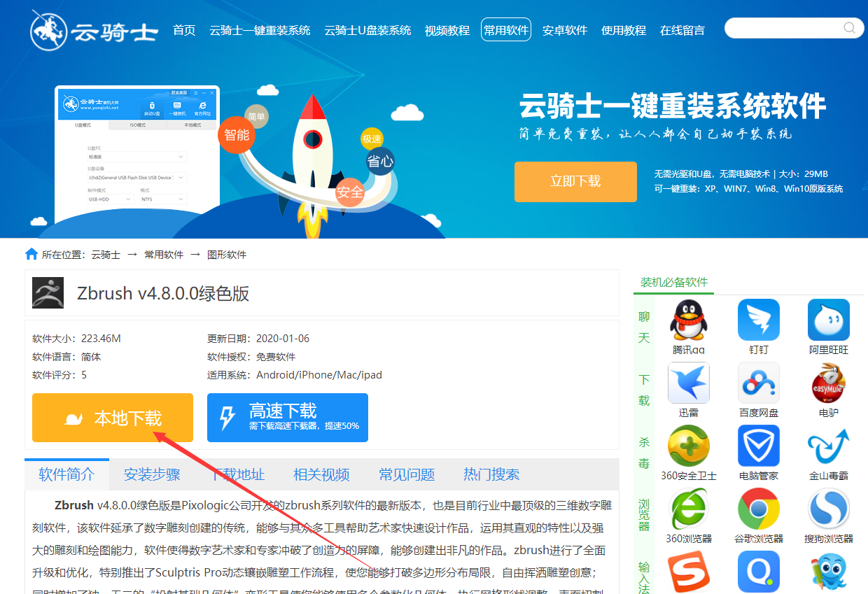
Task: Open the 腾讯QQ penguin icon
Action: (689, 320)
